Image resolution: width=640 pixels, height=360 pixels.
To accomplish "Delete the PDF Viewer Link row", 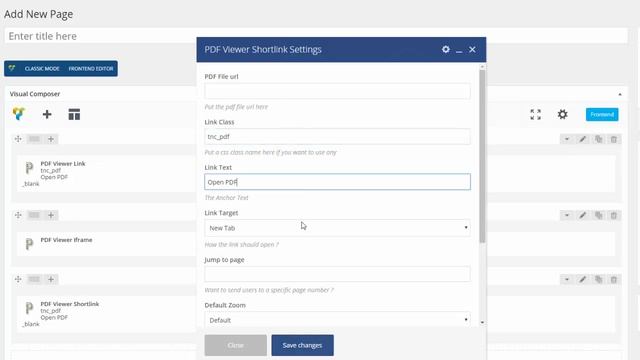I will (613, 139).
